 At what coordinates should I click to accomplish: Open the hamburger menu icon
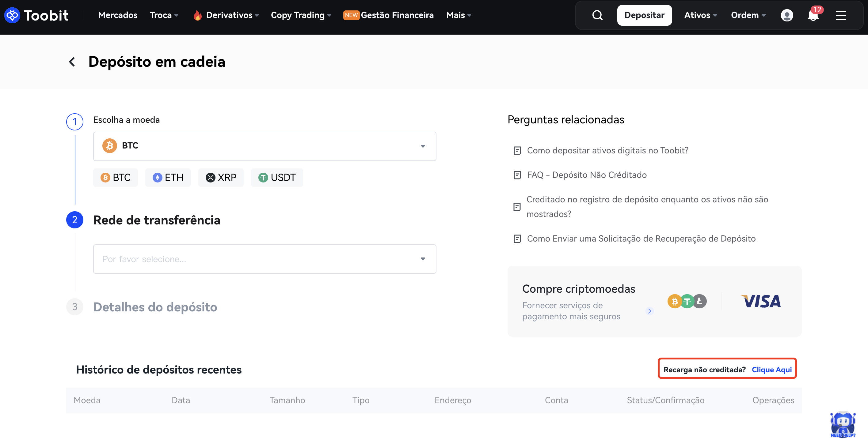(x=841, y=15)
